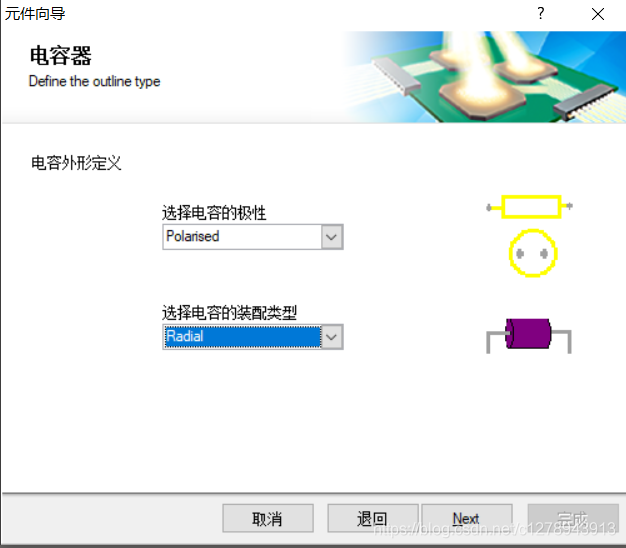Click the 电容外形定义 section label
The height and width of the screenshot is (548, 626).
[76, 163]
